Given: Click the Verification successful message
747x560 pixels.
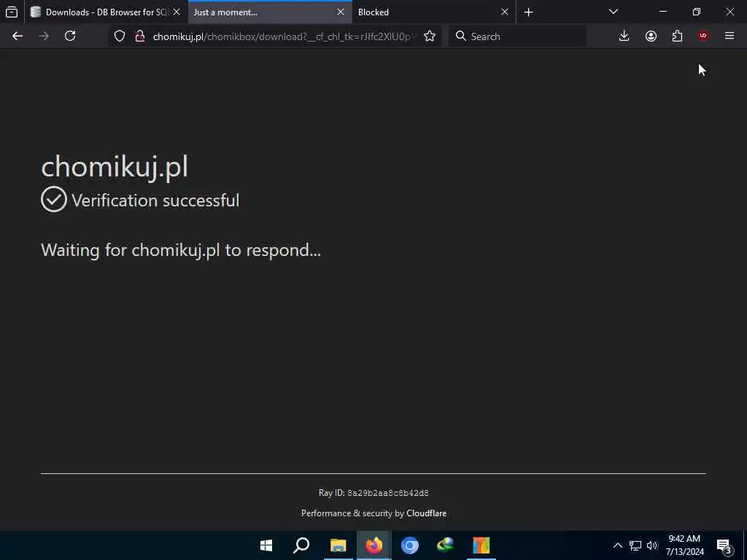Looking at the screenshot, I should click(155, 201).
